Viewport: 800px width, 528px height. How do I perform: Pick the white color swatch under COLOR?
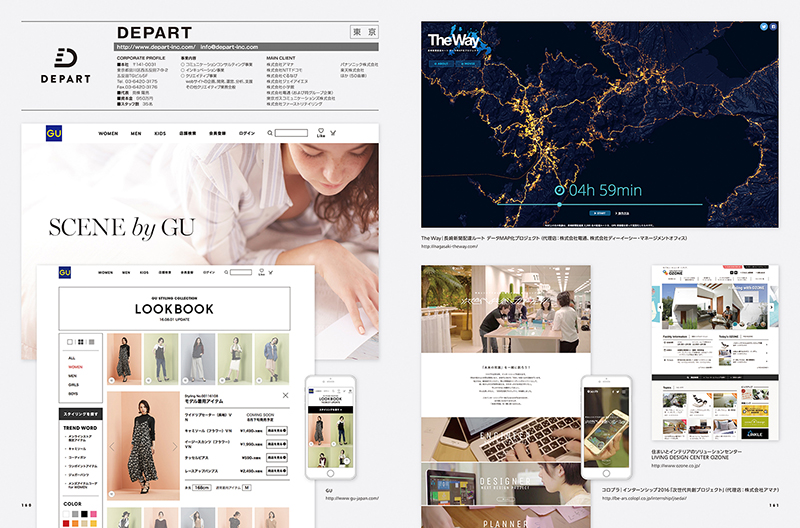coord(66,514)
